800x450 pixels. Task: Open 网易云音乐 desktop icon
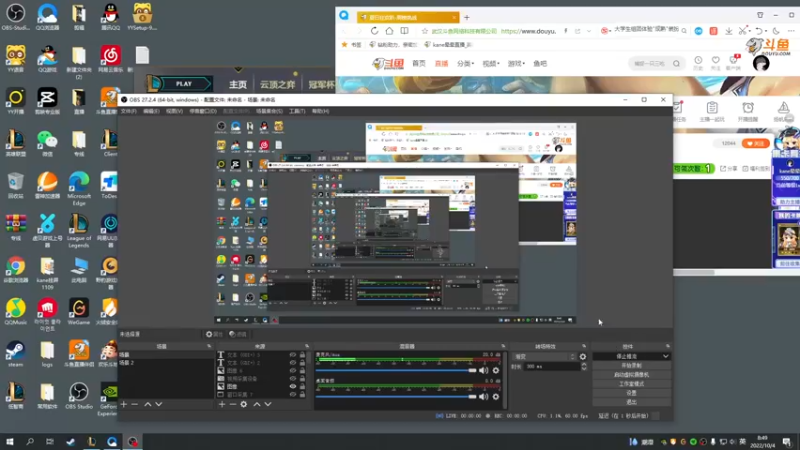tap(110, 59)
